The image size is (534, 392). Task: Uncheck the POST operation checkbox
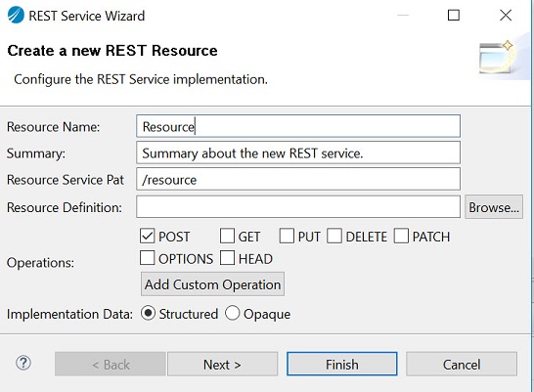pos(147,236)
